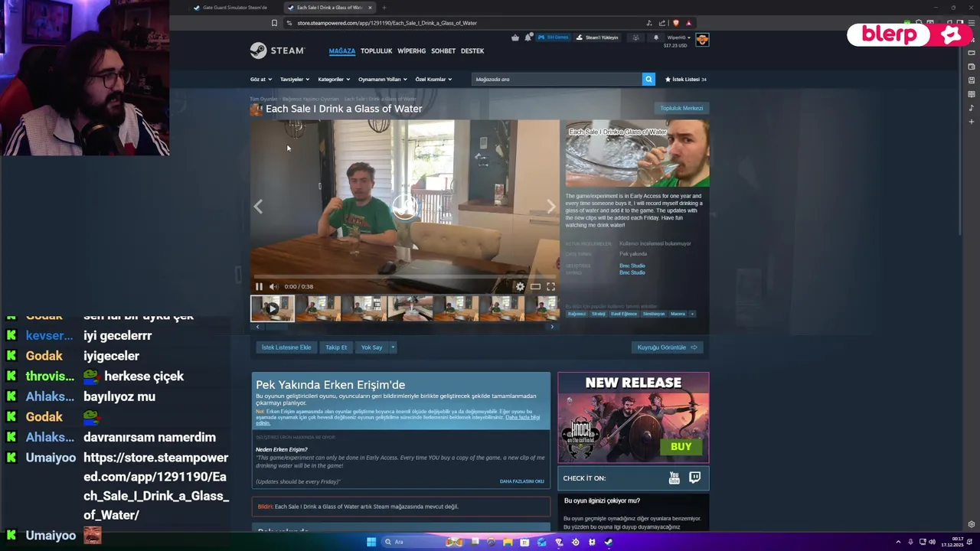The height and width of the screenshot is (551, 980).
Task: Click the first Bmc Studio developer link
Action: 632,266
